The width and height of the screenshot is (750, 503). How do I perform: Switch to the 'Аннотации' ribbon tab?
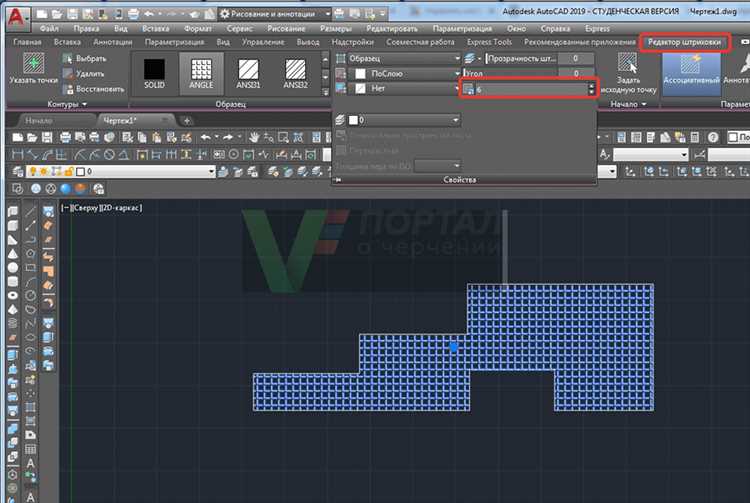[x=113, y=42]
